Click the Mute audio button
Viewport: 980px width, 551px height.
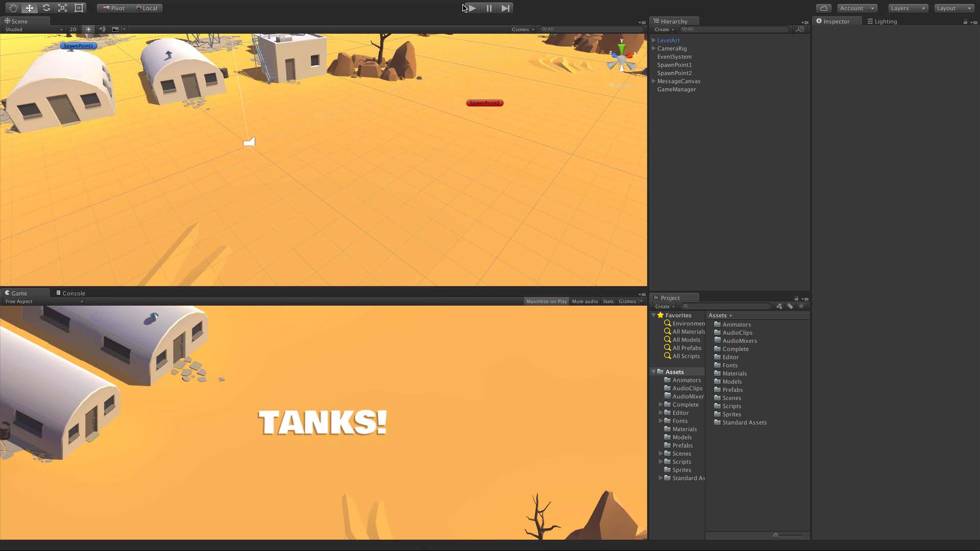tap(584, 302)
